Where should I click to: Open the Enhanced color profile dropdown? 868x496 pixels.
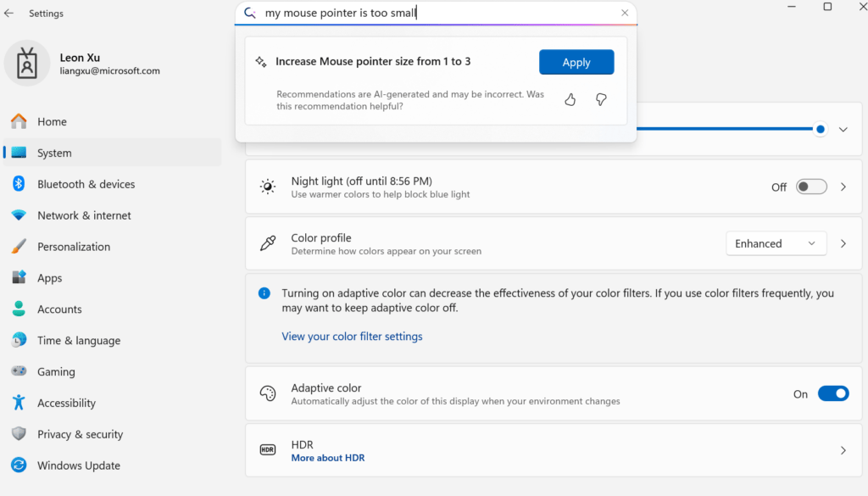pyautogui.click(x=776, y=243)
